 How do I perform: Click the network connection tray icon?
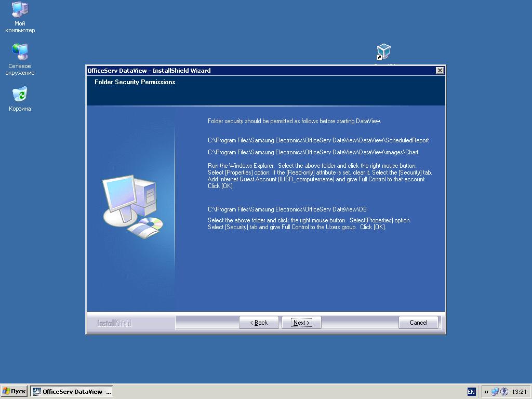click(495, 392)
